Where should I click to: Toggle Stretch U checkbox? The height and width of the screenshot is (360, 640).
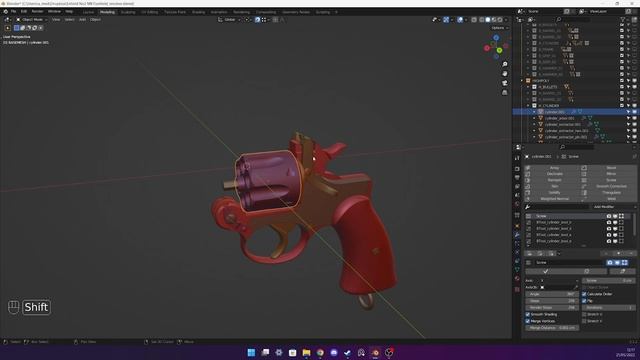click(x=584, y=314)
